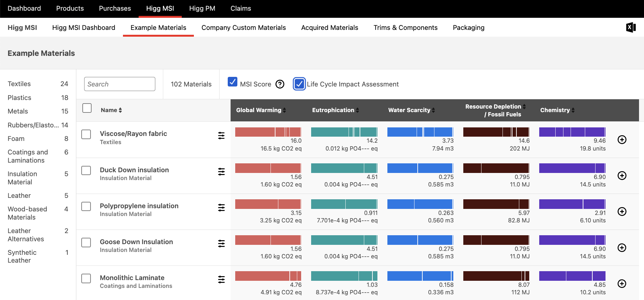Sort by Chemistry column
This screenshot has height=300, width=644.
click(x=557, y=110)
